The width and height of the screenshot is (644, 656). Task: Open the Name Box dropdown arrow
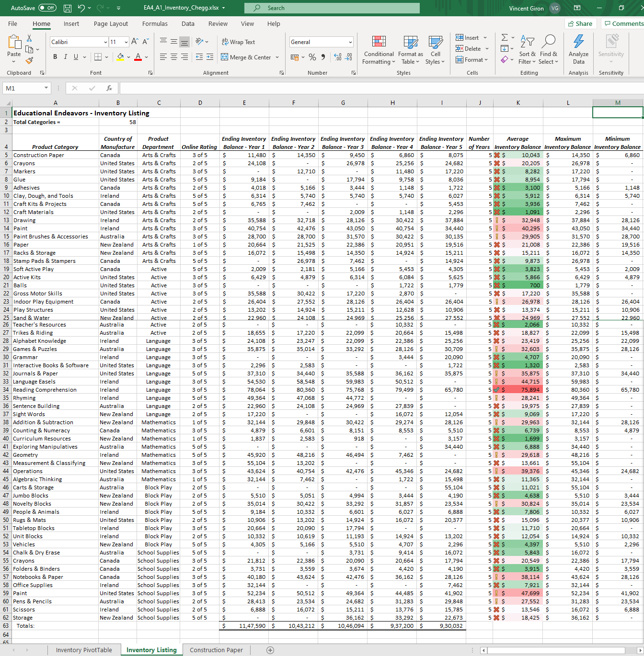(46, 88)
